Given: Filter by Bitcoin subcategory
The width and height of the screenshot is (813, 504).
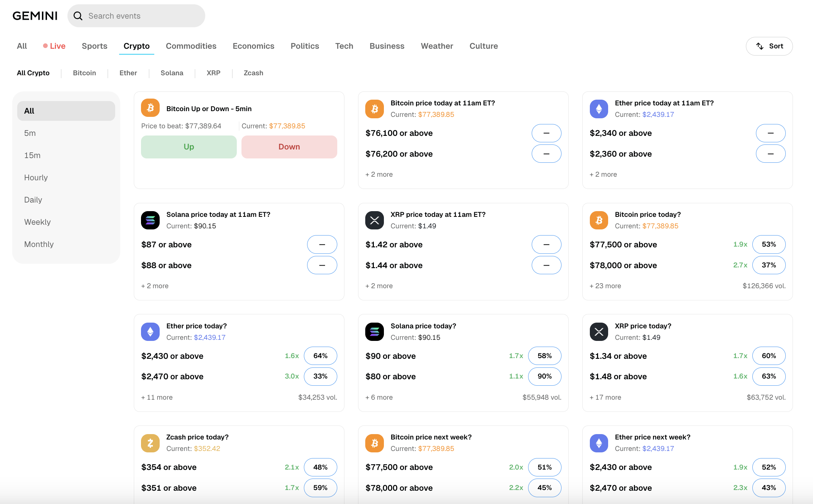Looking at the screenshot, I should pyautogui.click(x=84, y=73).
